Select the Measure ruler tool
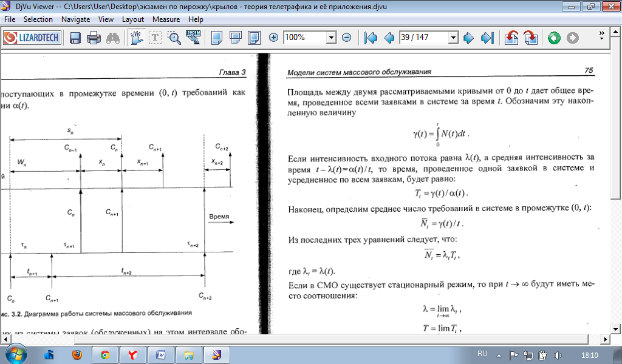This screenshot has width=622, height=364. 193,38
